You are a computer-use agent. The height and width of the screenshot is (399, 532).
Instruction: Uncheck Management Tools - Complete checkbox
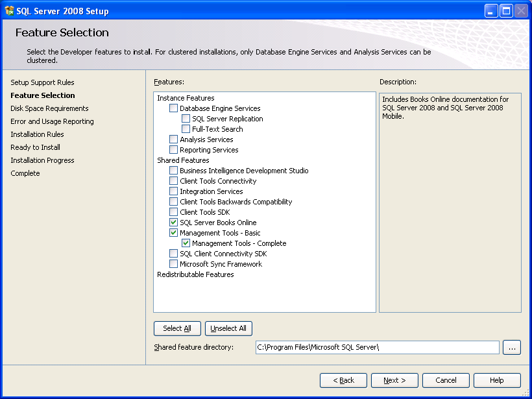pyautogui.click(x=186, y=243)
